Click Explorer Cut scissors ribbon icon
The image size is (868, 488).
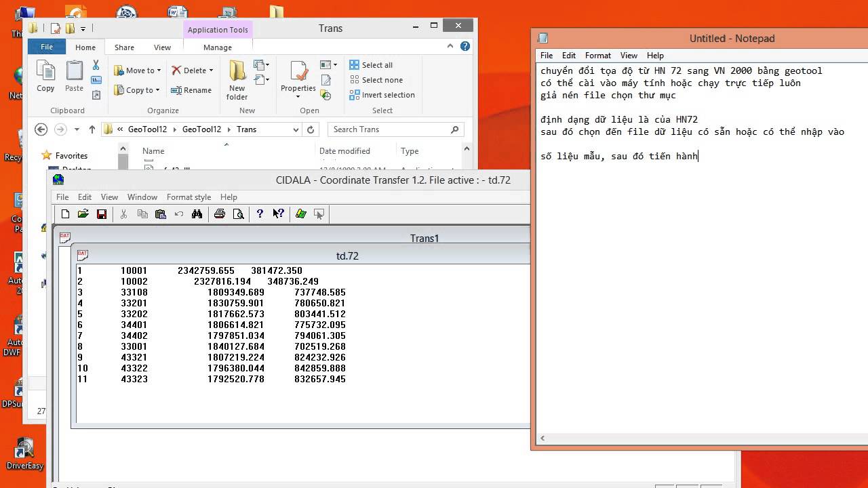coord(96,65)
